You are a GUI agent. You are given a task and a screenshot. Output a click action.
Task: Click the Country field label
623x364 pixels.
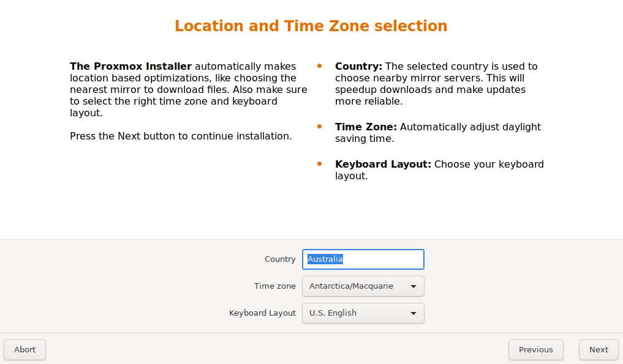[280, 259]
